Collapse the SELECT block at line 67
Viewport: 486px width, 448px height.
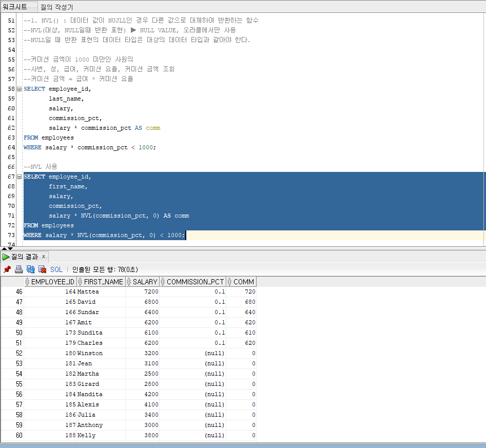tap(19, 177)
